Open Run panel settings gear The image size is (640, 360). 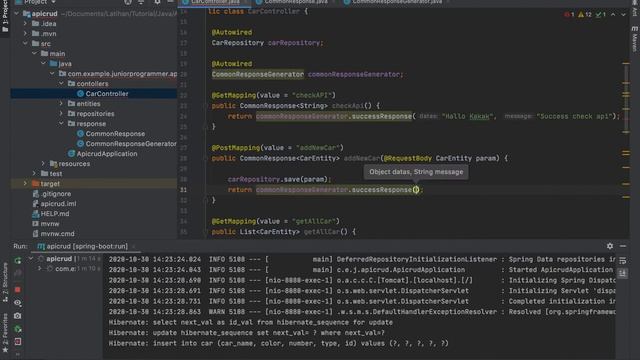[x=610, y=246]
